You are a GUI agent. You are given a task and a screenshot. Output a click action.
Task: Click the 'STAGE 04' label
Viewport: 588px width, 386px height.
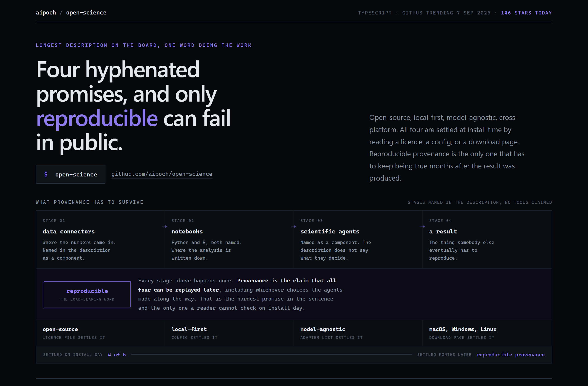tap(441, 221)
